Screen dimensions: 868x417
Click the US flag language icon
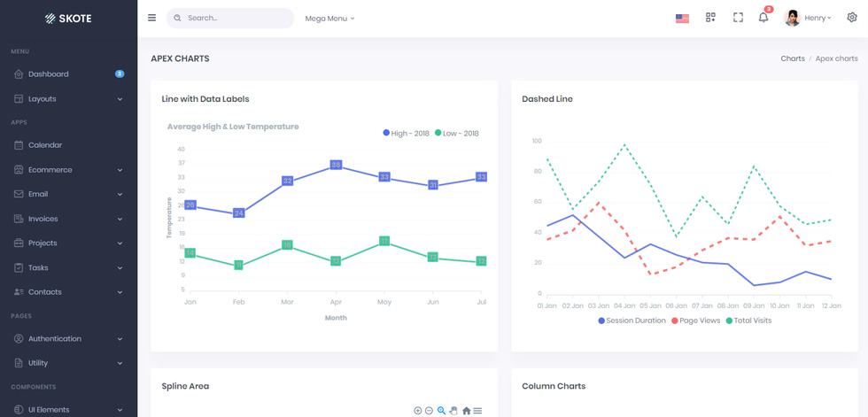click(682, 19)
